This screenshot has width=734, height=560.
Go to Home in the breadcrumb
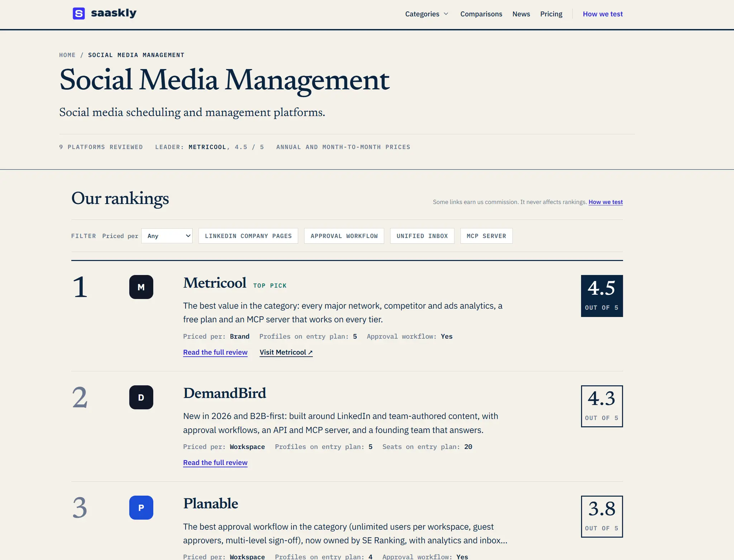[x=67, y=55]
